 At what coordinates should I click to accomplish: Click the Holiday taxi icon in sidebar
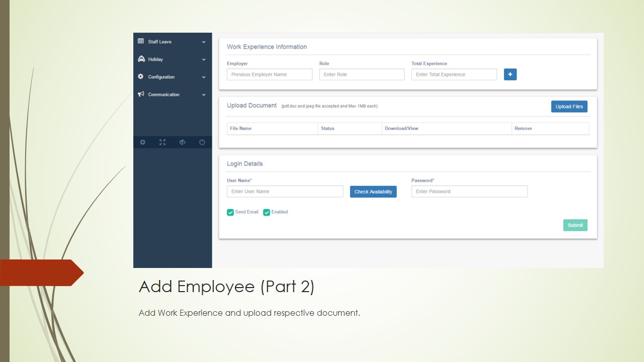[141, 59]
